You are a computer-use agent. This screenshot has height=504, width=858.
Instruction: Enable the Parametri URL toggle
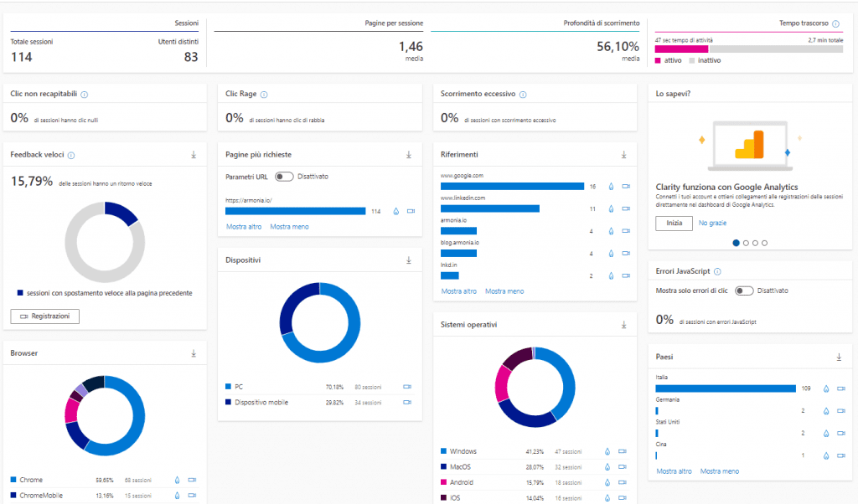tap(284, 177)
